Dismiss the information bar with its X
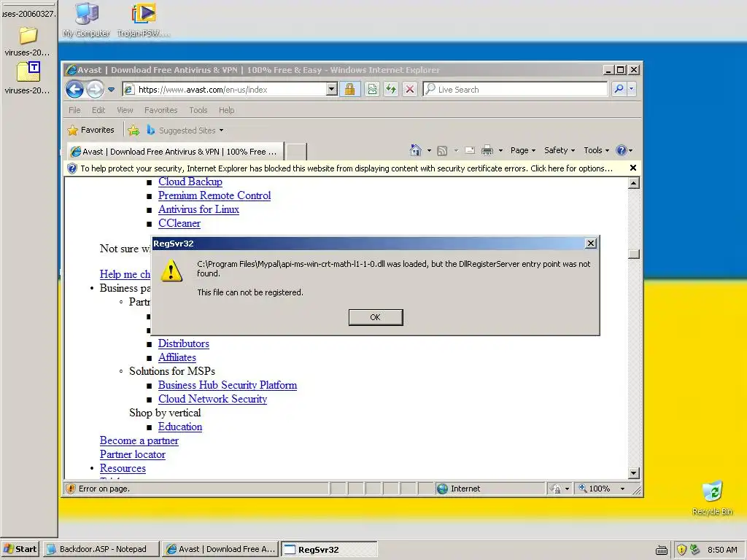Image resolution: width=747 pixels, height=560 pixels. (633, 168)
